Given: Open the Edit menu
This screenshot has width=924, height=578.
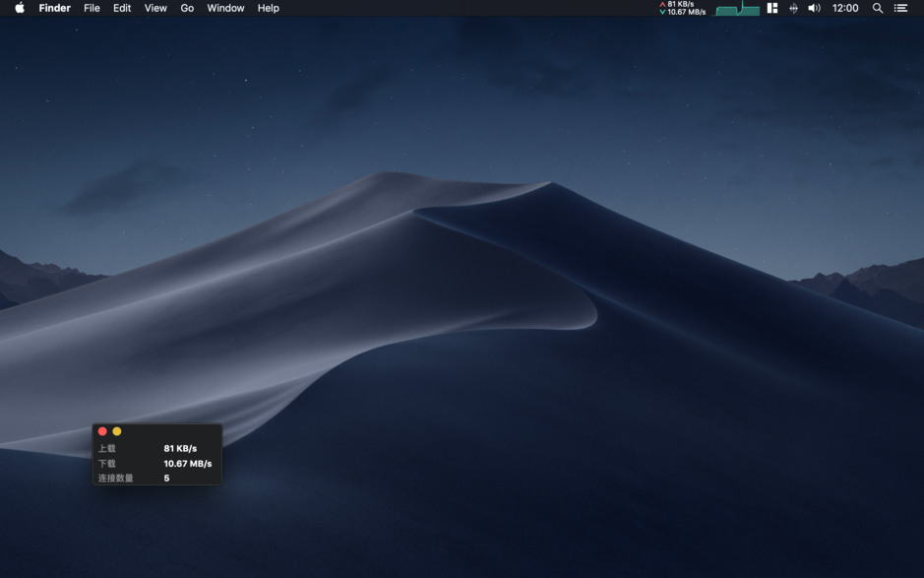Looking at the screenshot, I should (x=121, y=8).
